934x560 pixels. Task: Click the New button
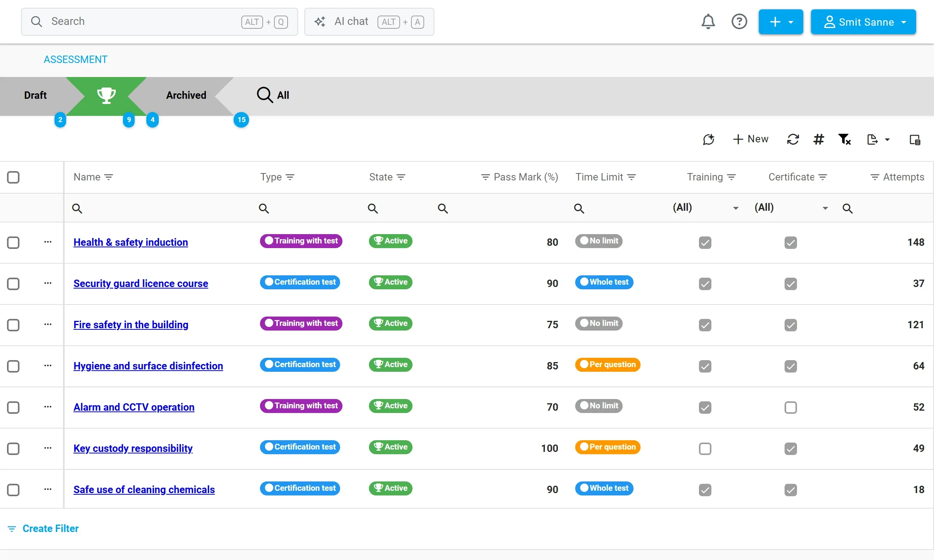pyautogui.click(x=751, y=139)
